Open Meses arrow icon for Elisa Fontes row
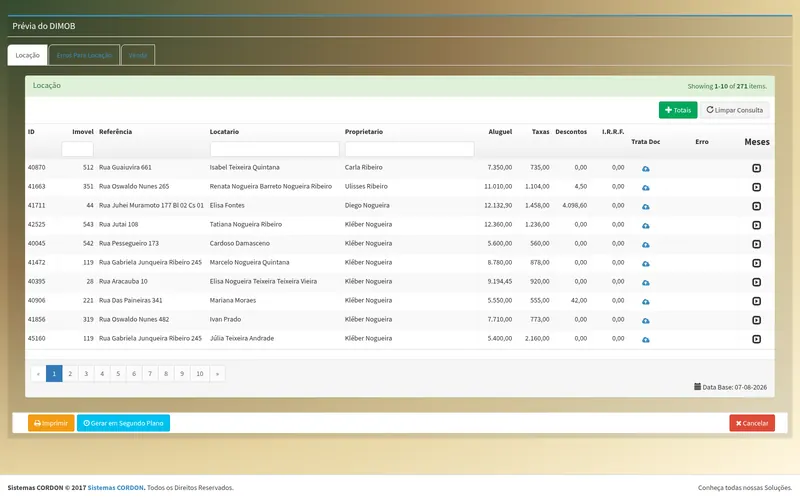 (756, 206)
